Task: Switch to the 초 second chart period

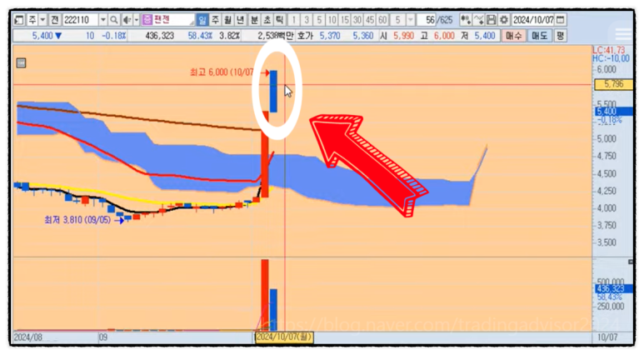Action: tap(267, 20)
